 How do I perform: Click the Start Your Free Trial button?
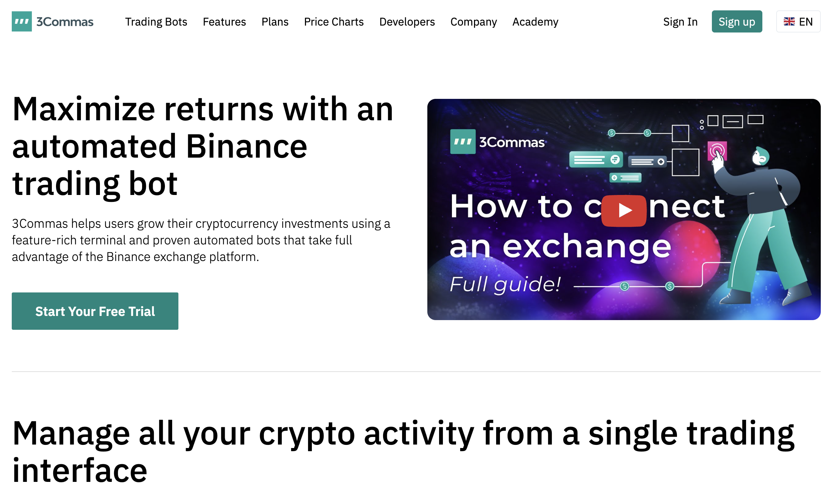point(95,310)
